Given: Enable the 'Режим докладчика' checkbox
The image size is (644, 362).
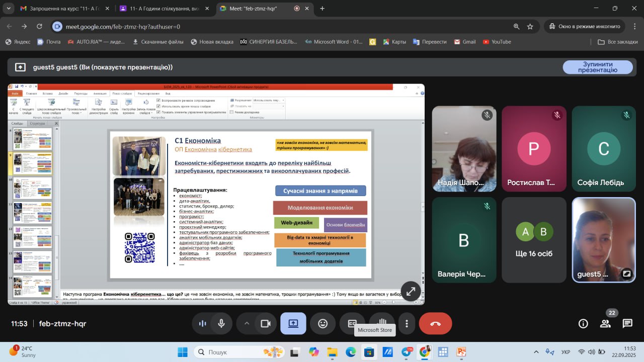Looking at the screenshot, I should pyautogui.click(x=231, y=112).
